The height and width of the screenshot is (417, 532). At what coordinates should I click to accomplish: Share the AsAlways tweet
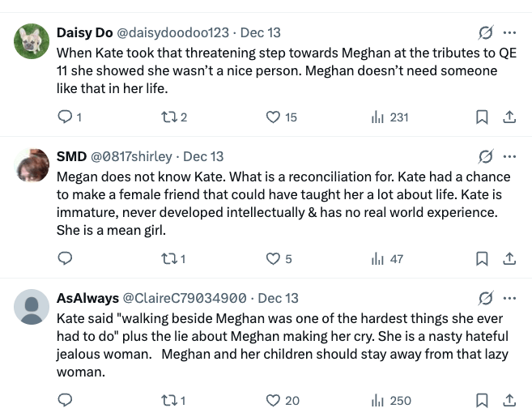(509, 400)
